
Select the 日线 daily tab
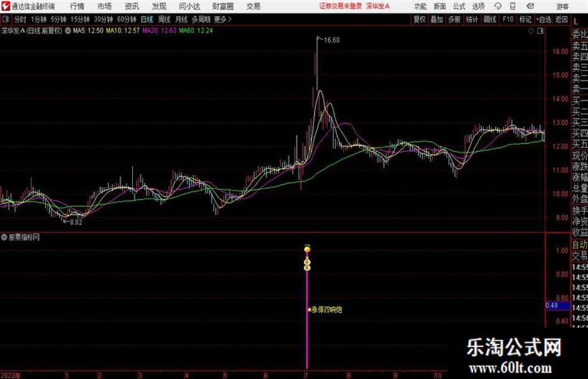147,19
